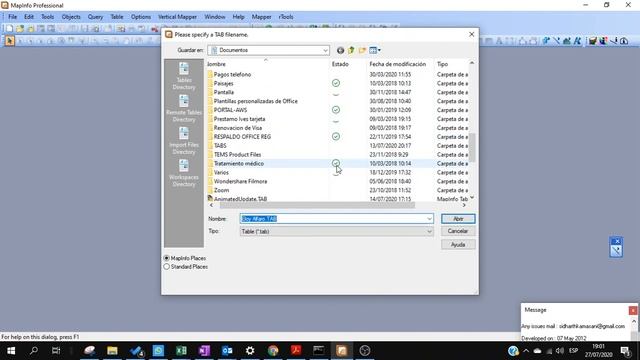Sort by Estado column header
This screenshot has width=640, height=360.
tap(340, 64)
